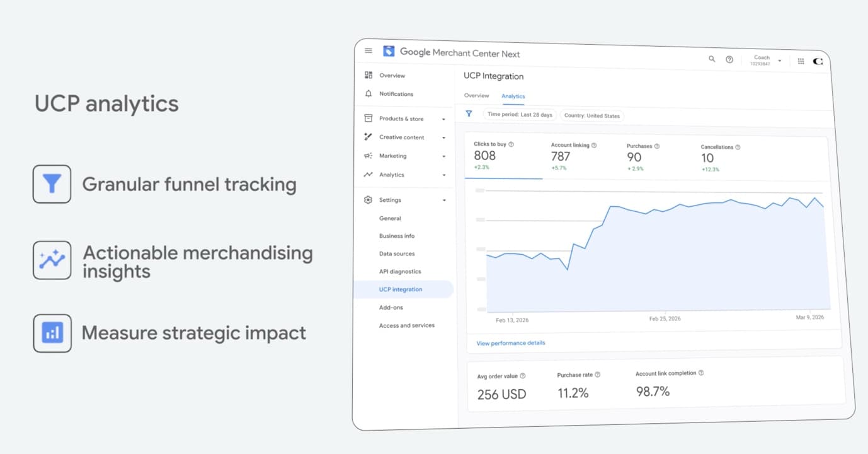Click the Coach account avatar icon
Image resolution: width=868 pixels, height=454 pixels.
(x=818, y=61)
